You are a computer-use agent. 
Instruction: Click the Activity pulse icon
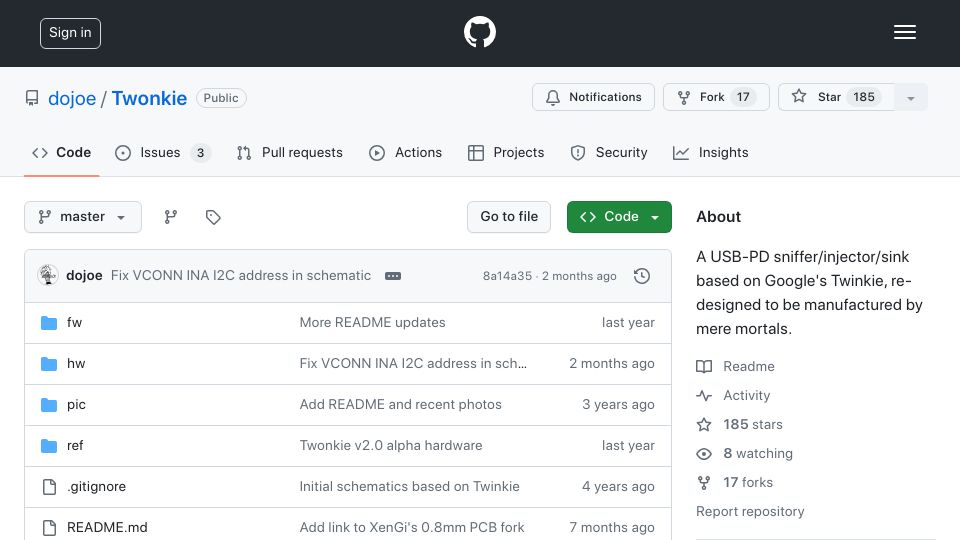(704, 396)
